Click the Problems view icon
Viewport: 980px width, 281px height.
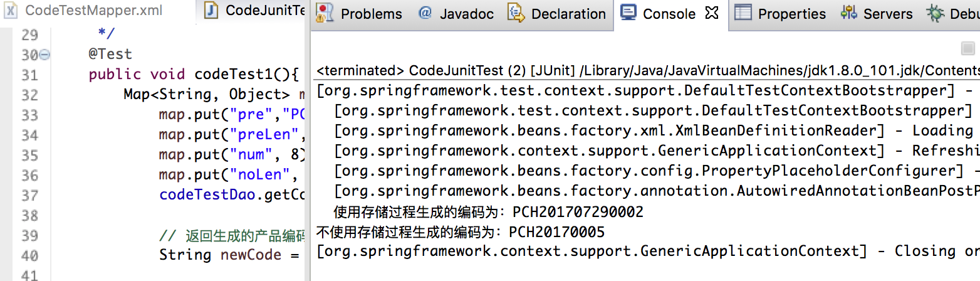(324, 13)
